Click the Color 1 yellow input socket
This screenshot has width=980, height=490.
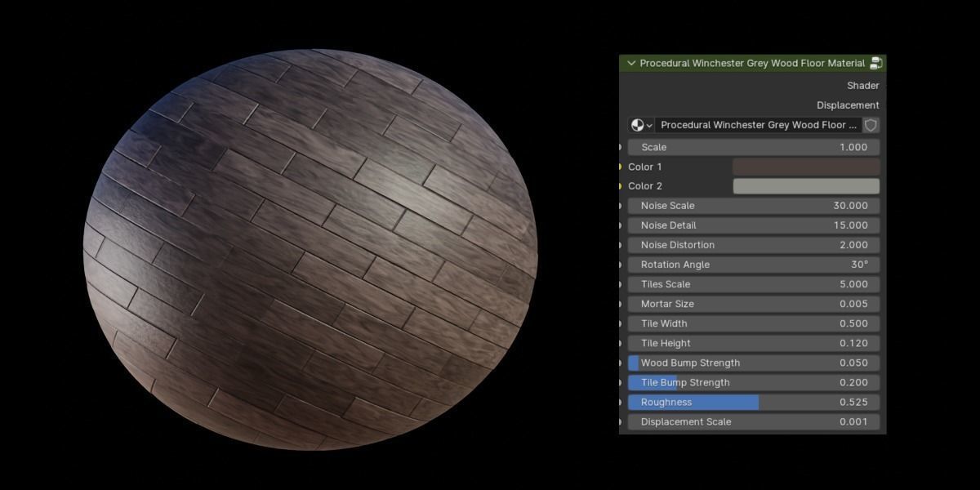[620, 167]
